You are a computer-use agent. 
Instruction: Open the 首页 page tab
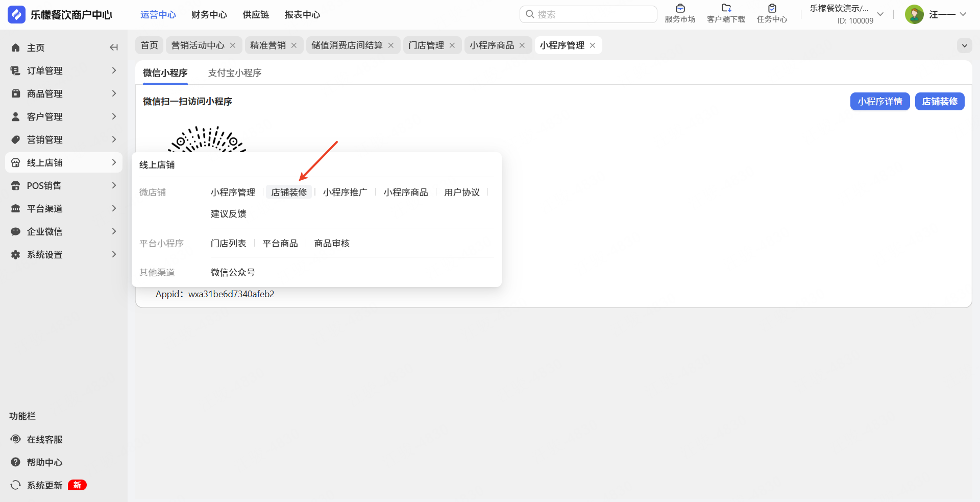pos(150,45)
